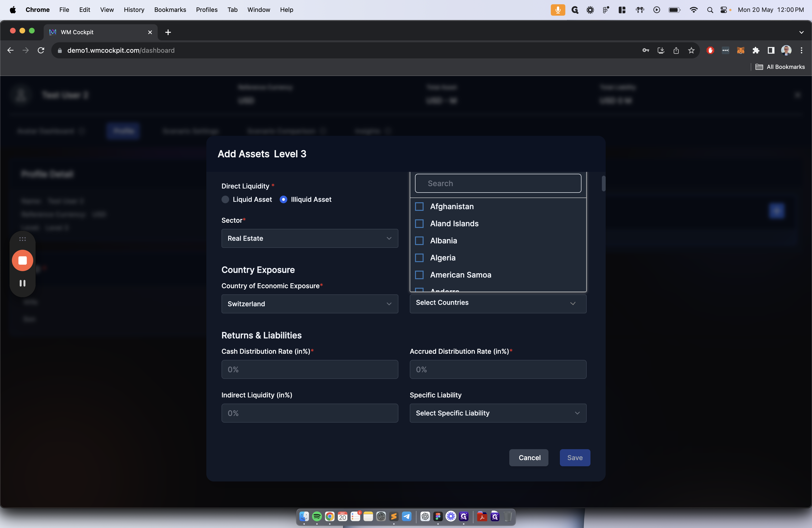Image resolution: width=812 pixels, height=528 pixels.
Task: Click Save to add the asset
Action: coord(575,458)
